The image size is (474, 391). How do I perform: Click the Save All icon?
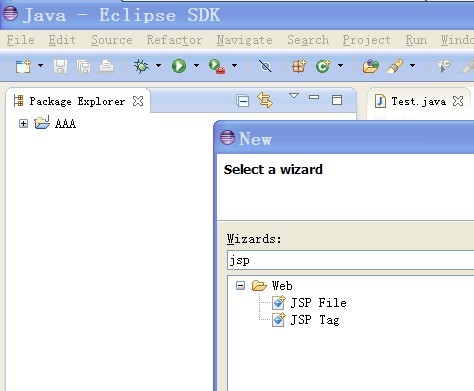pyautogui.click(x=83, y=66)
